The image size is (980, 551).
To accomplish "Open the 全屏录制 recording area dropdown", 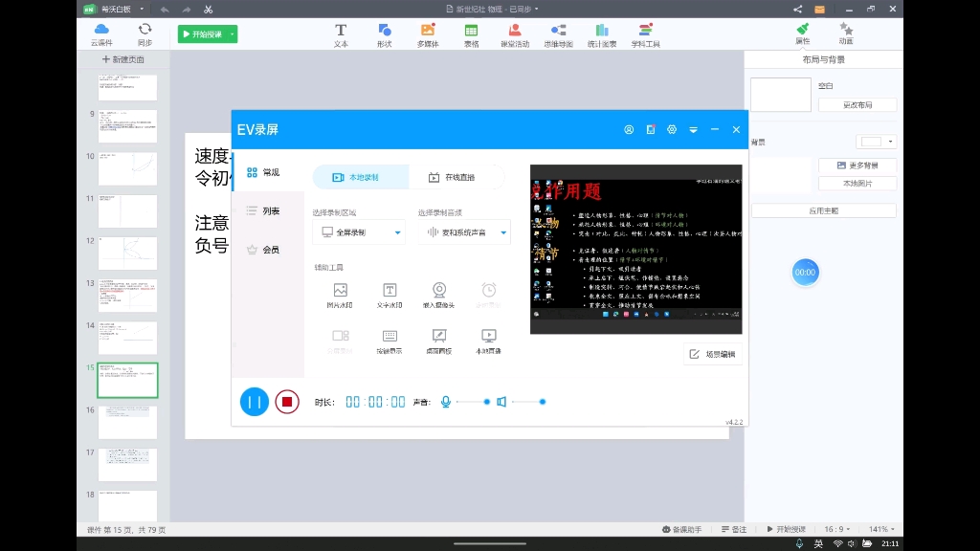I will [358, 231].
